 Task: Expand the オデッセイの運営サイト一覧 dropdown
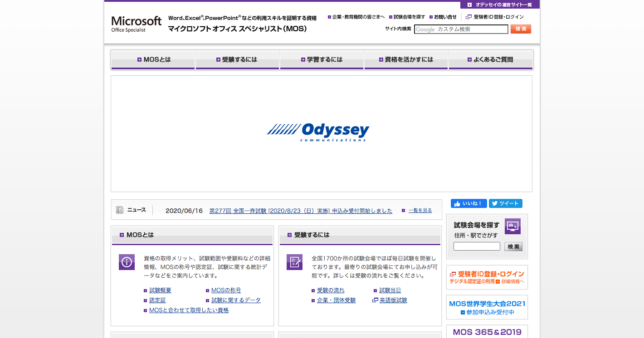500,5
